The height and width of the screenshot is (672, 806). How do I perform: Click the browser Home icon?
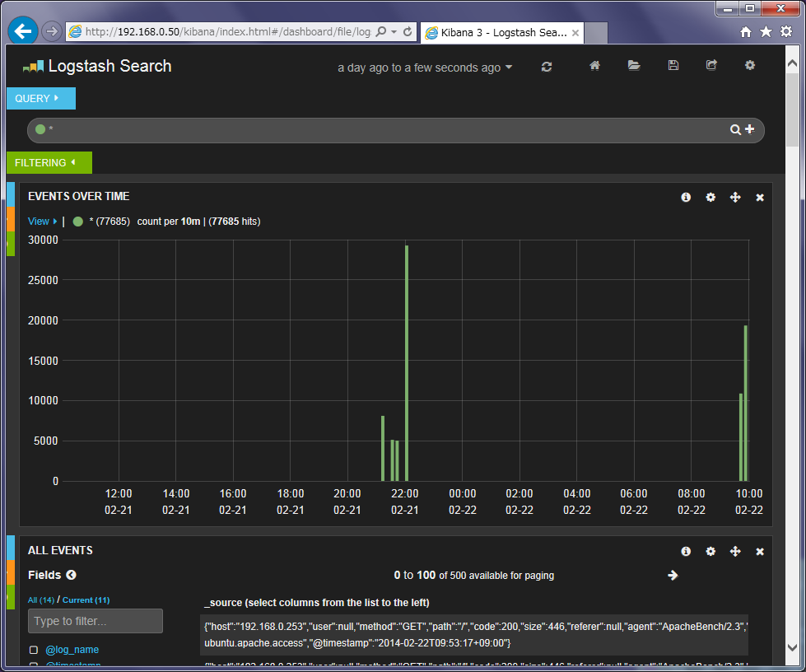point(745,32)
